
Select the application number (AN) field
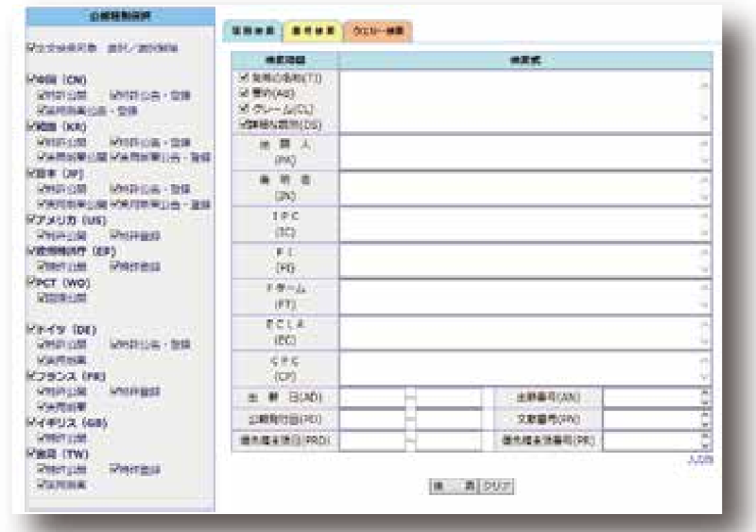click(652, 398)
